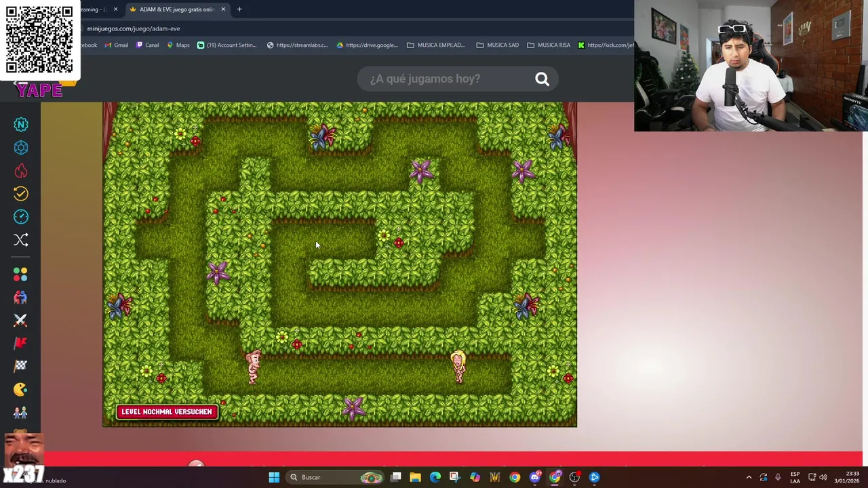Image resolution: width=868 pixels, height=488 pixels.
Task: Open Discord from the taskbar
Action: pos(535,477)
